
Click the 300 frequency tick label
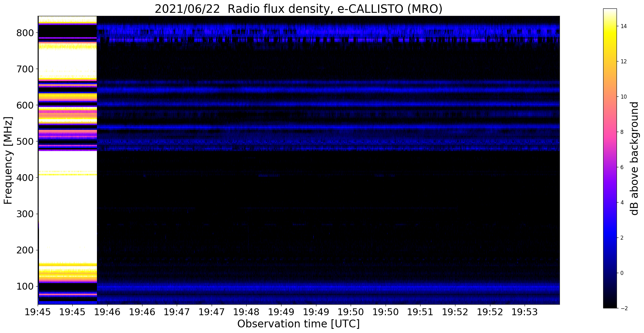click(25, 214)
